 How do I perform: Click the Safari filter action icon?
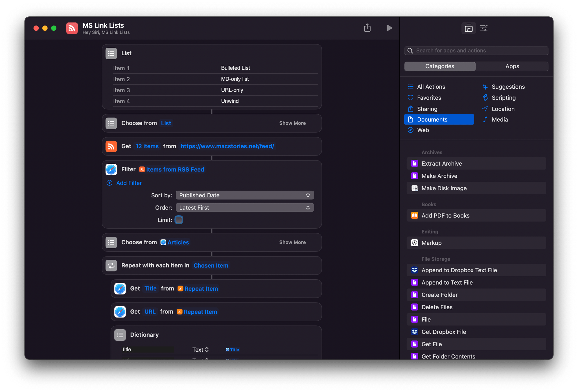point(111,169)
